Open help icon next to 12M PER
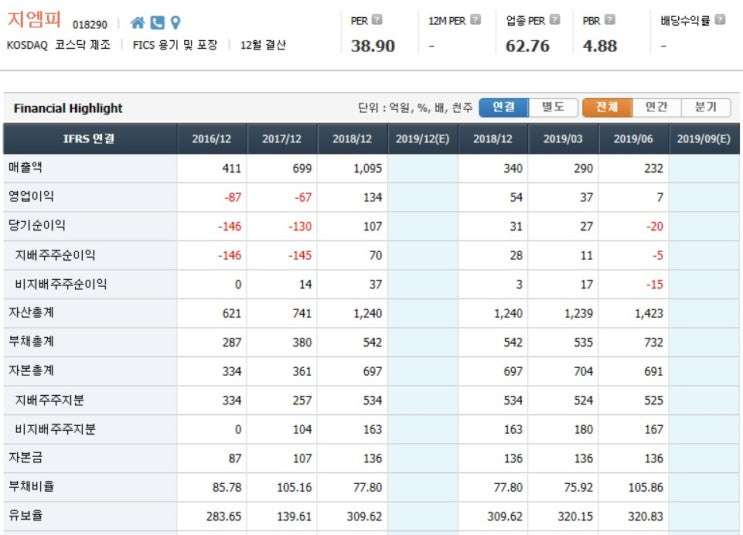743x535 pixels. click(x=475, y=20)
